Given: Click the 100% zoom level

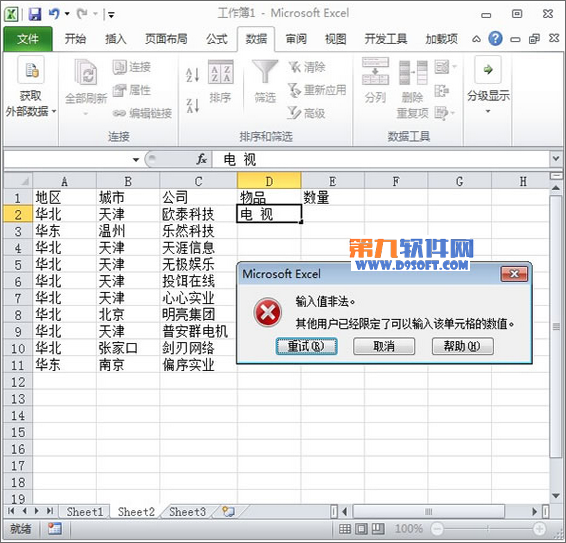Looking at the screenshot, I should [409, 529].
